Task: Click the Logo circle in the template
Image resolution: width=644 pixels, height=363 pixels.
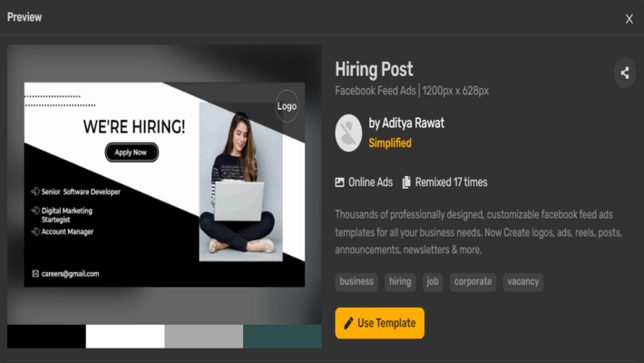Action: click(x=287, y=106)
